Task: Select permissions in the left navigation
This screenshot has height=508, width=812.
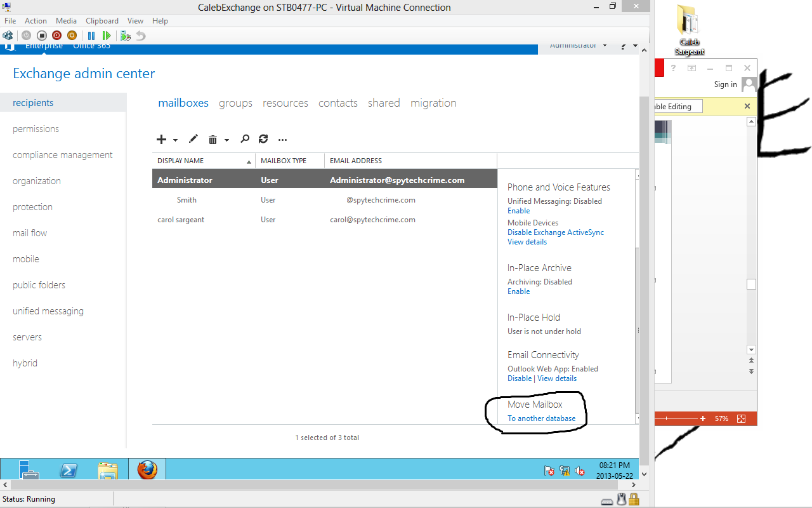Action: point(36,129)
